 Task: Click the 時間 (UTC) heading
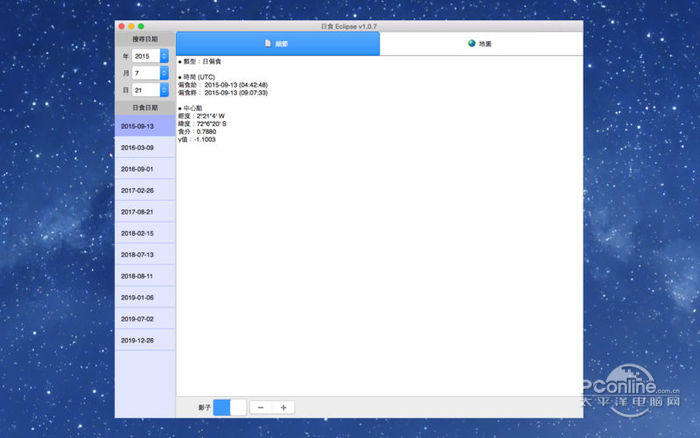196,77
